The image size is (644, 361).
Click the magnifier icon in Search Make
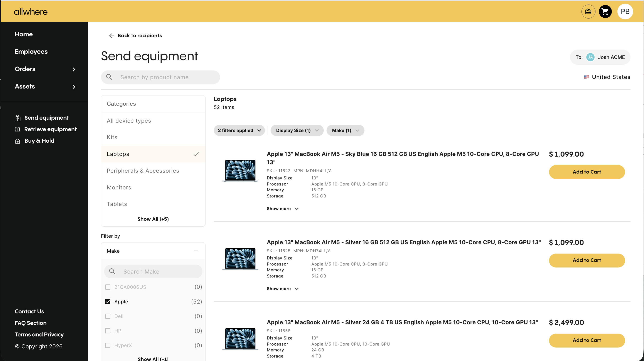coord(112,271)
